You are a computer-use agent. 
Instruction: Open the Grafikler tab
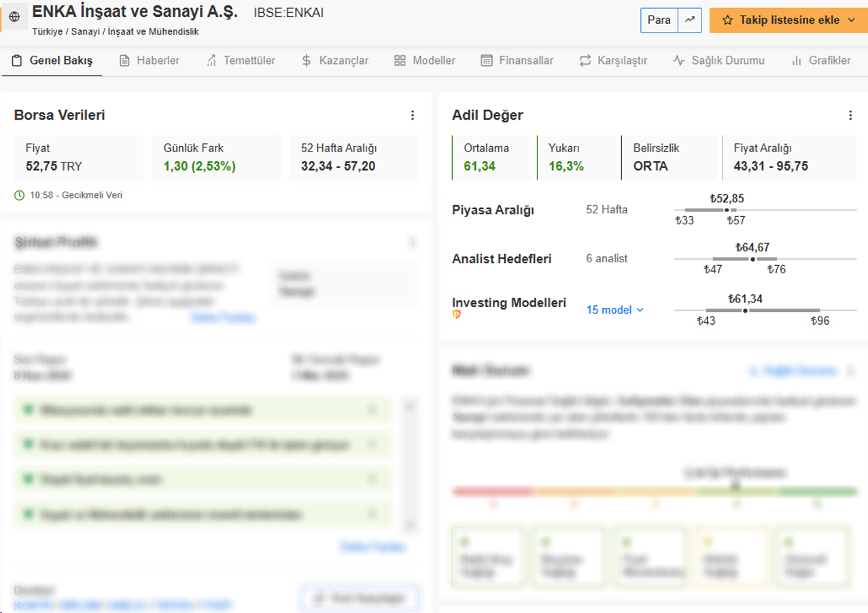point(821,60)
